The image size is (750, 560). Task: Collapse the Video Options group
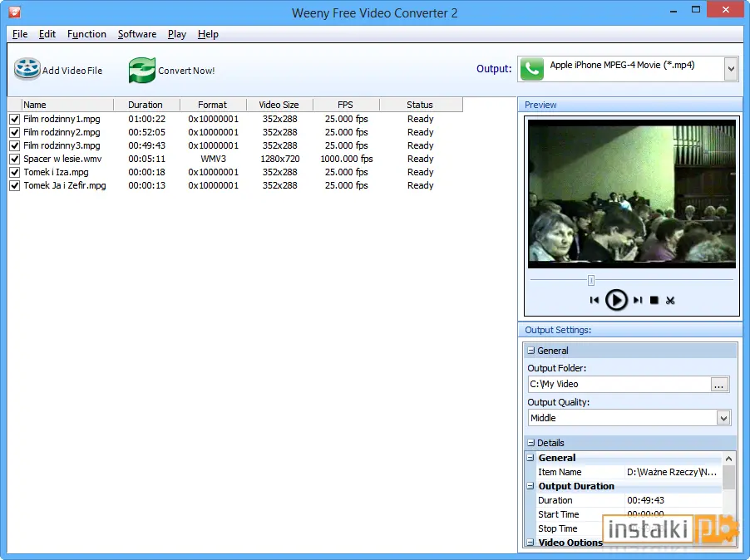pyautogui.click(x=530, y=543)
